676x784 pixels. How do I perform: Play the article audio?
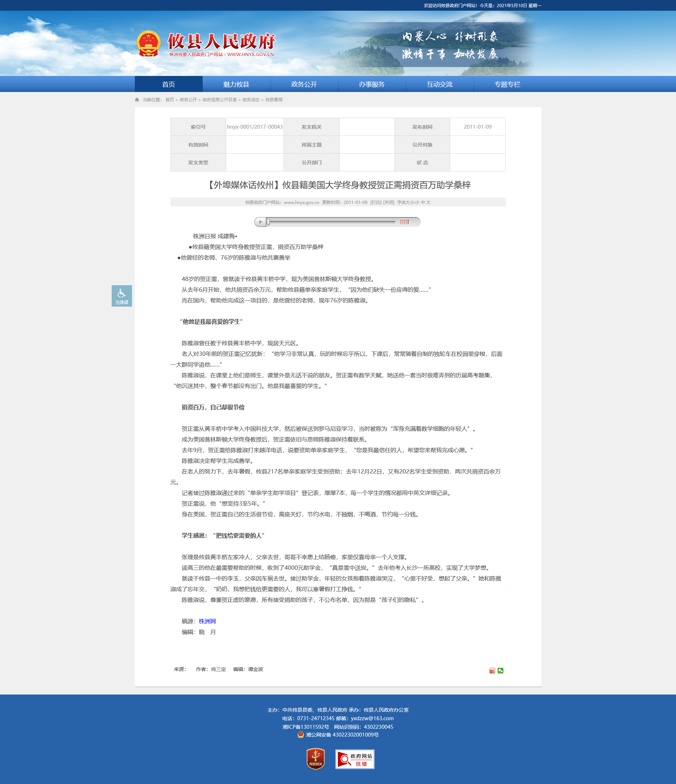click(x=260, y=222)
